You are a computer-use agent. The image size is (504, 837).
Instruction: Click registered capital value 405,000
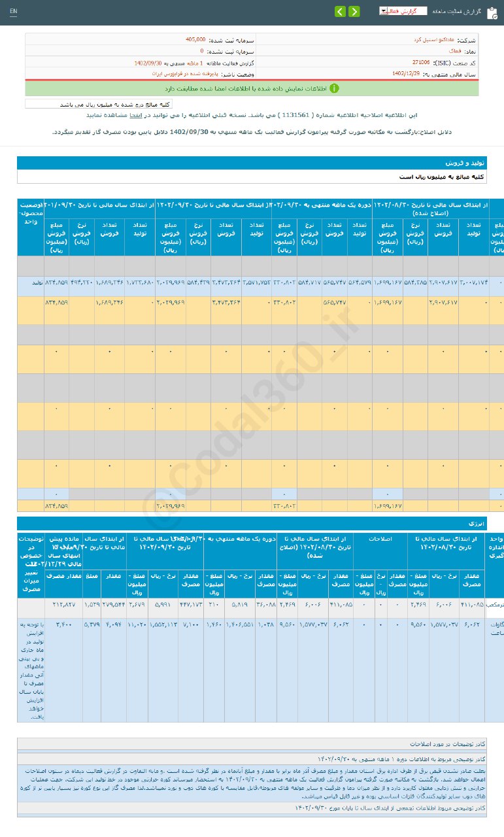pos(195,40)
